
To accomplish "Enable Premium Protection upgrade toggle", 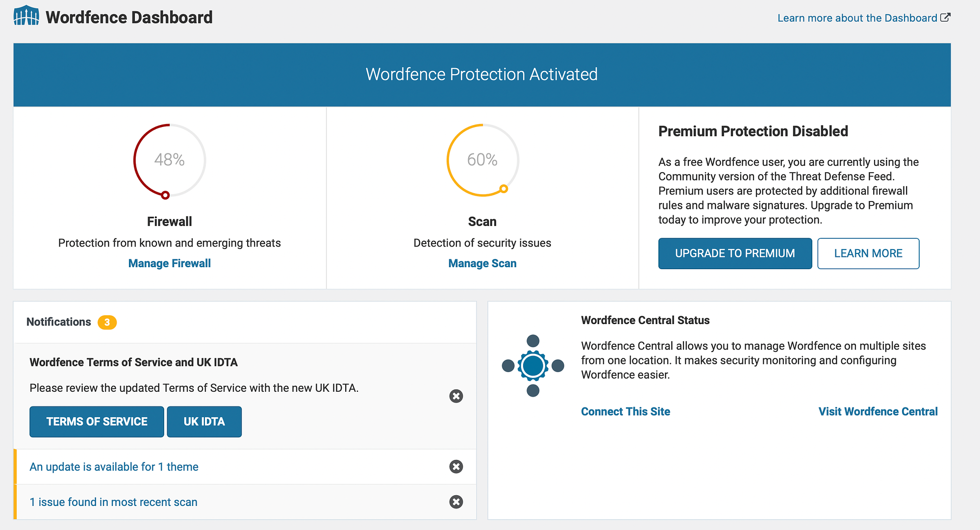I will (x=734, y=252).
